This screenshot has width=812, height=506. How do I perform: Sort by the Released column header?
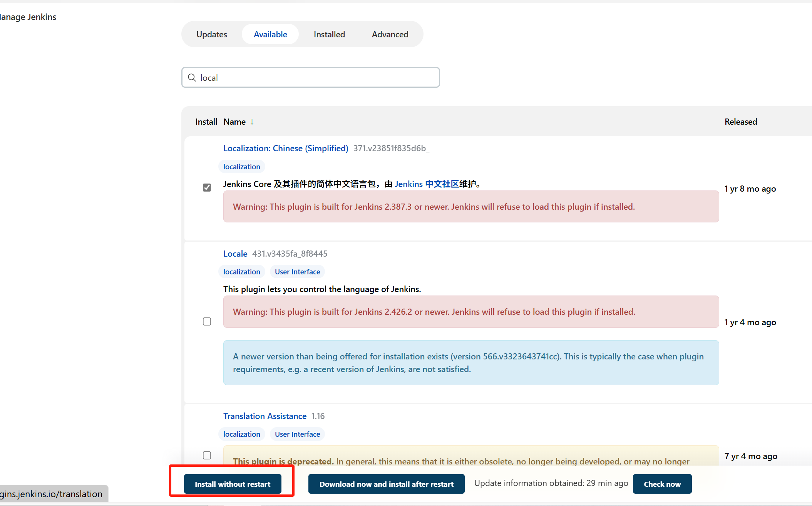(x=740, y=122)
